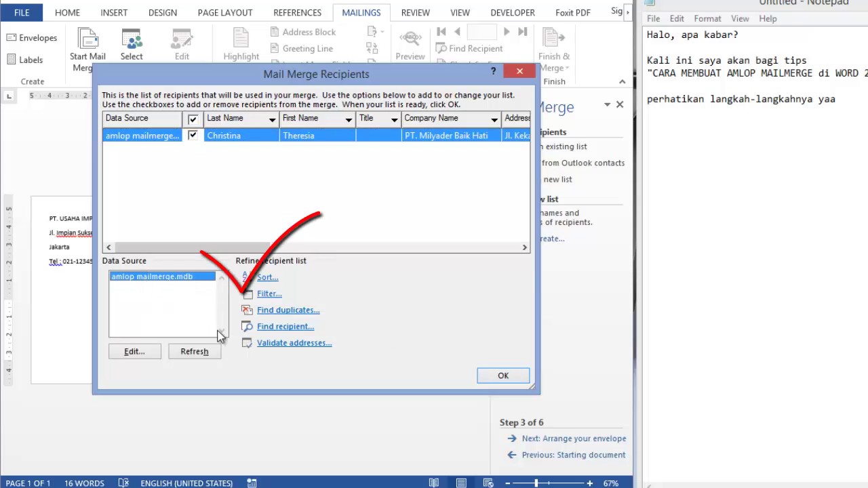The height and width of the screenshot is (488, 868).
Task: Switch to the HOME ribbon tab
Action: click(x=67, y=12)
